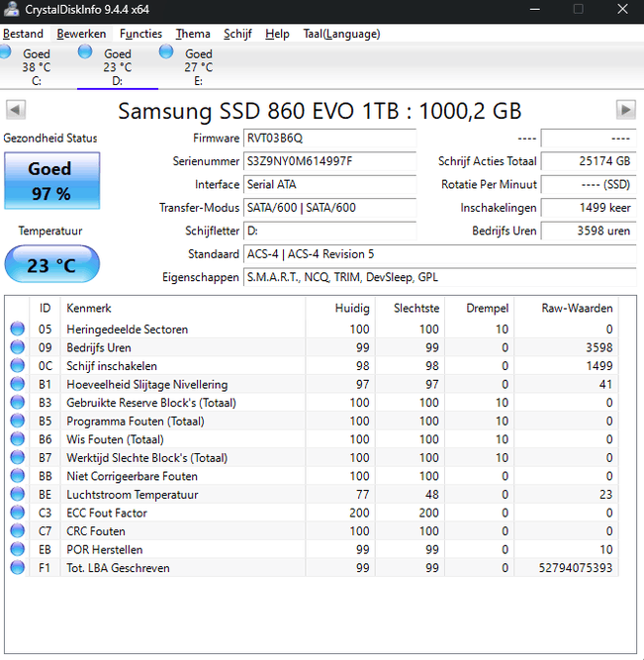Click the Transfer-Modus field SATA/600
The height and width of the screenshot is (660, 644).
pos(329,208)
